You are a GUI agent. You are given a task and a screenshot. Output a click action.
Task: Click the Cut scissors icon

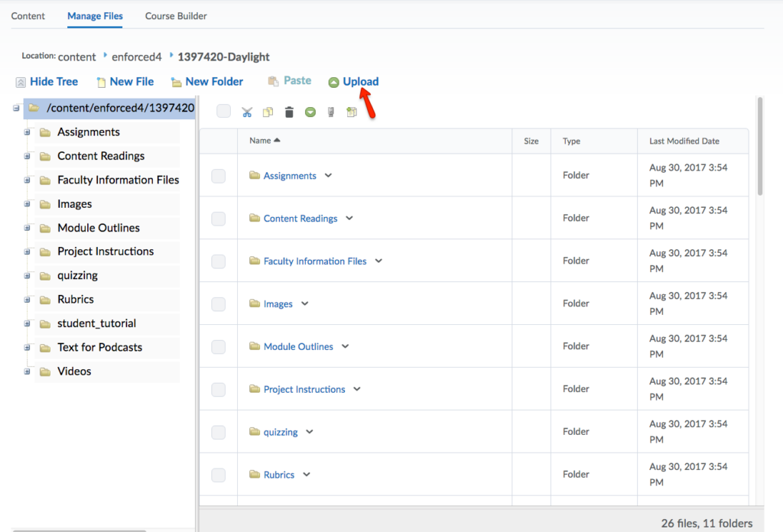pos(247,112)
